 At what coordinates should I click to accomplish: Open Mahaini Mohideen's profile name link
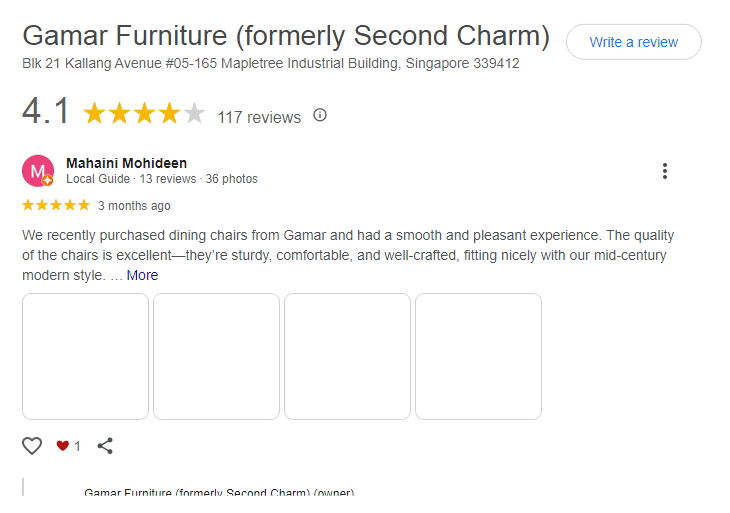(x=126, y=163)
